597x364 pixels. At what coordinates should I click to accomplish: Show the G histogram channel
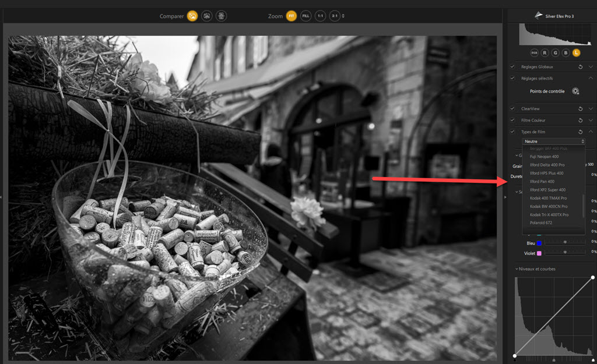point(555,53)
